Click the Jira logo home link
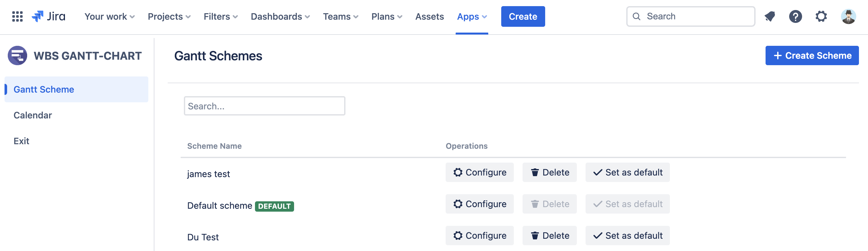The image size is (868, 251). [x=48, y=16]
